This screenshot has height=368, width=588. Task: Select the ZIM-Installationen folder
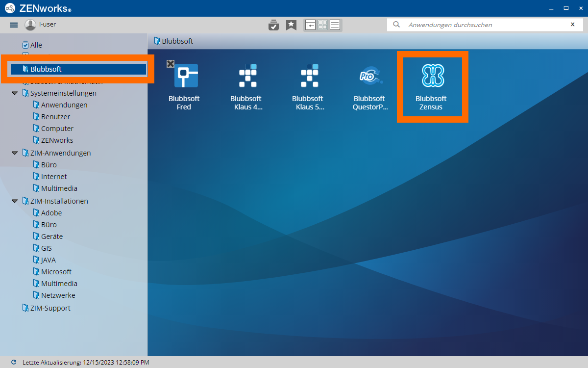click(x=55, y=201)
